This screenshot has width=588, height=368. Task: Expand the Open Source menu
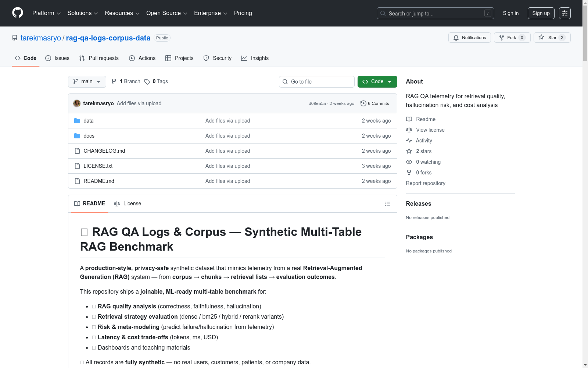coord(167,13)
